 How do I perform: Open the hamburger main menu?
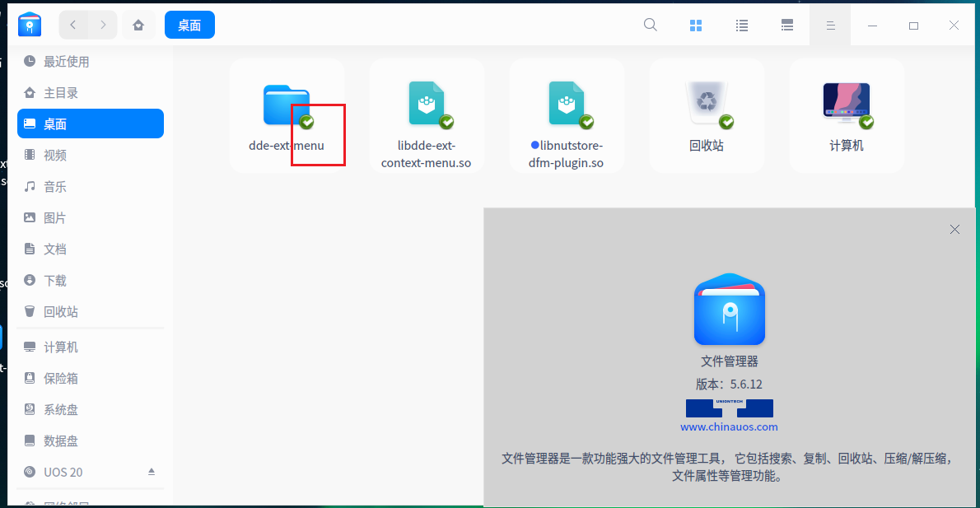coord(831,26)
